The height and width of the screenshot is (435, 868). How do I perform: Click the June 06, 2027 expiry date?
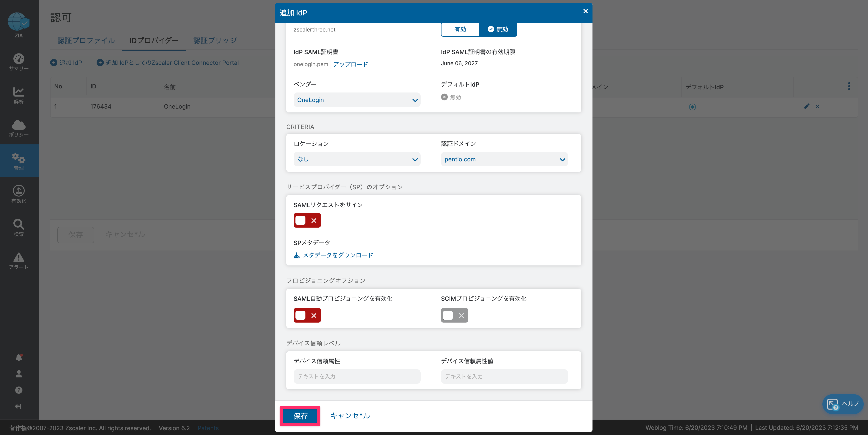459,63
